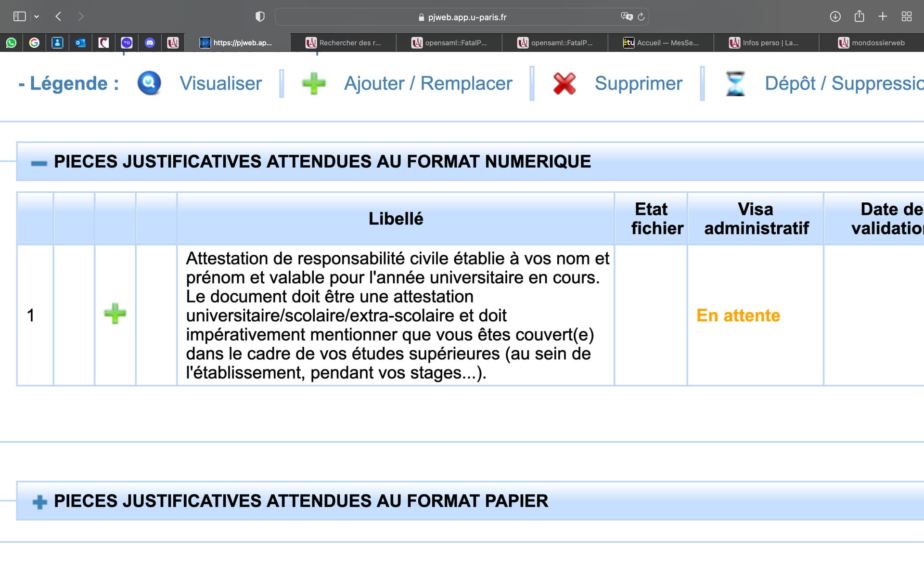Image resolution: width=924 pixels, height=578 pixels.
Task: Open the pinned white C-logo tab
Action: tap(103, 43)
